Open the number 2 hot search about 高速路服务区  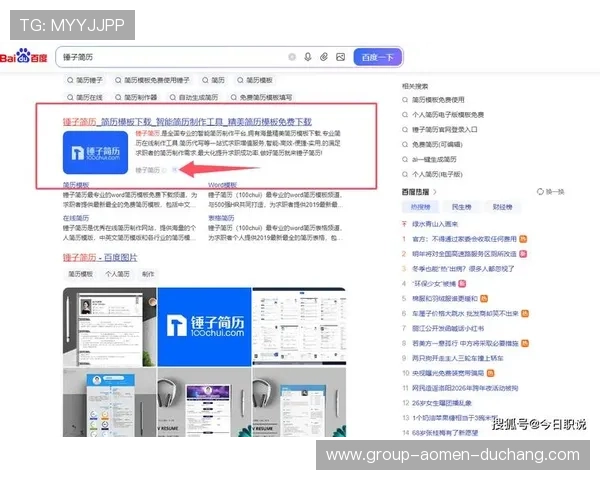[464, 254]
